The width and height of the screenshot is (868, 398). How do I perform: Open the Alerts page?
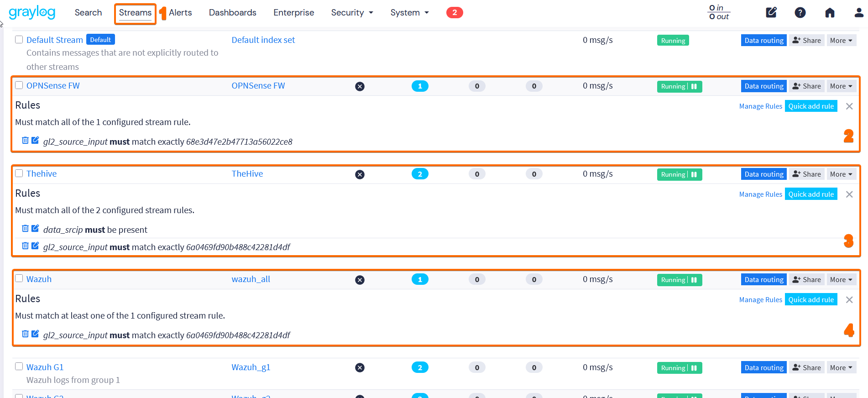[x=180, y=13]
